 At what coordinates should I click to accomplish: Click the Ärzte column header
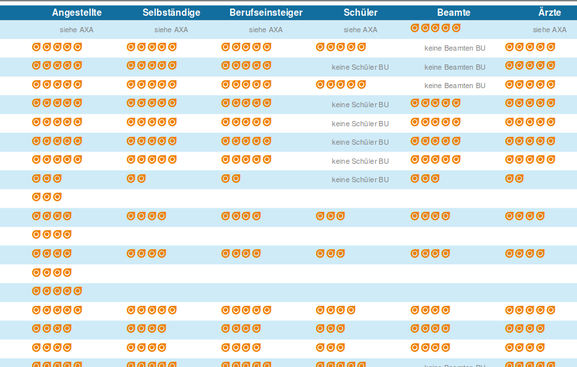[549, 13]
